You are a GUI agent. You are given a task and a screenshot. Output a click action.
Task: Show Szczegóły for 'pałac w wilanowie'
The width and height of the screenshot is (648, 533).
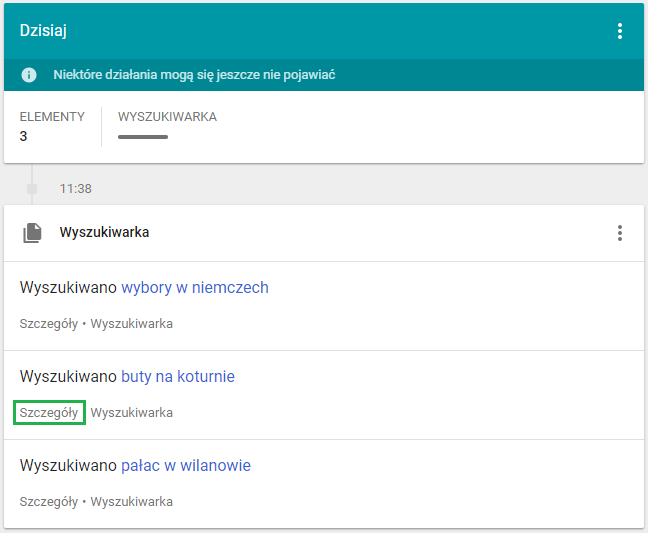[x=48, y=502]
